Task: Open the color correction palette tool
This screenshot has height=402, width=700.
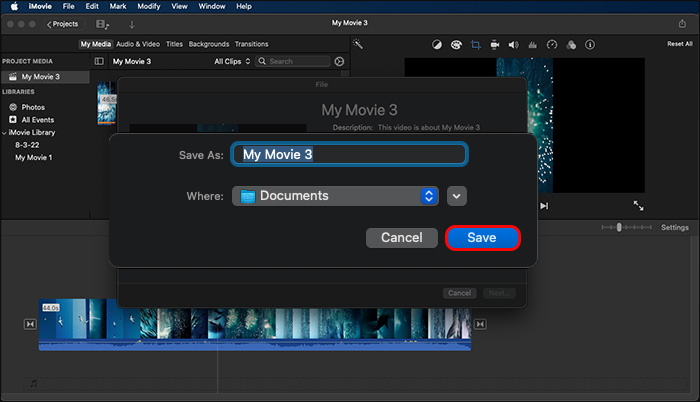Action: tap(456, 45)
